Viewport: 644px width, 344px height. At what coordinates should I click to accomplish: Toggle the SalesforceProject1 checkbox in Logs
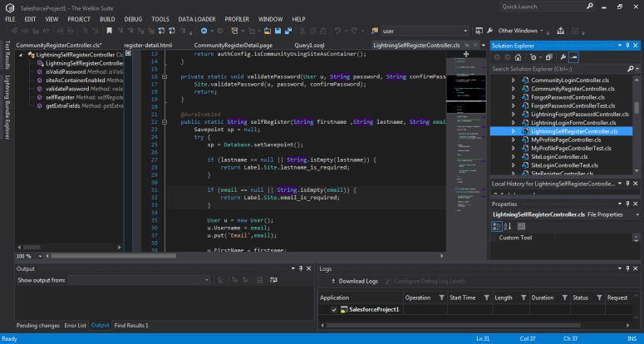tap(334, 310)
